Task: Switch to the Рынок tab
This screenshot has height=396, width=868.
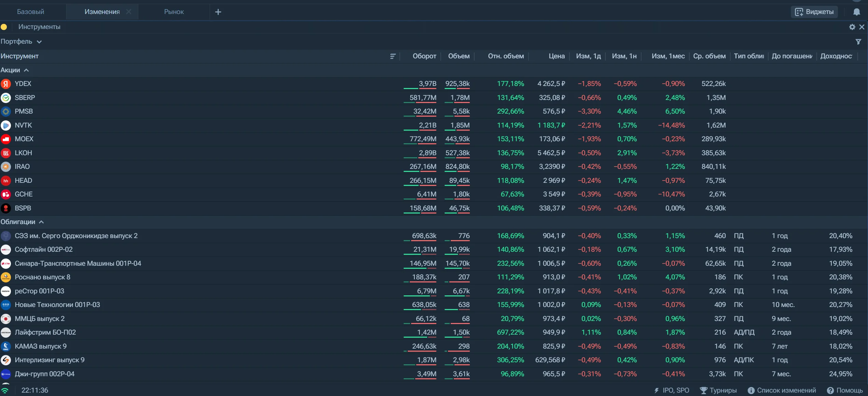Action: [x=174, y=12]
